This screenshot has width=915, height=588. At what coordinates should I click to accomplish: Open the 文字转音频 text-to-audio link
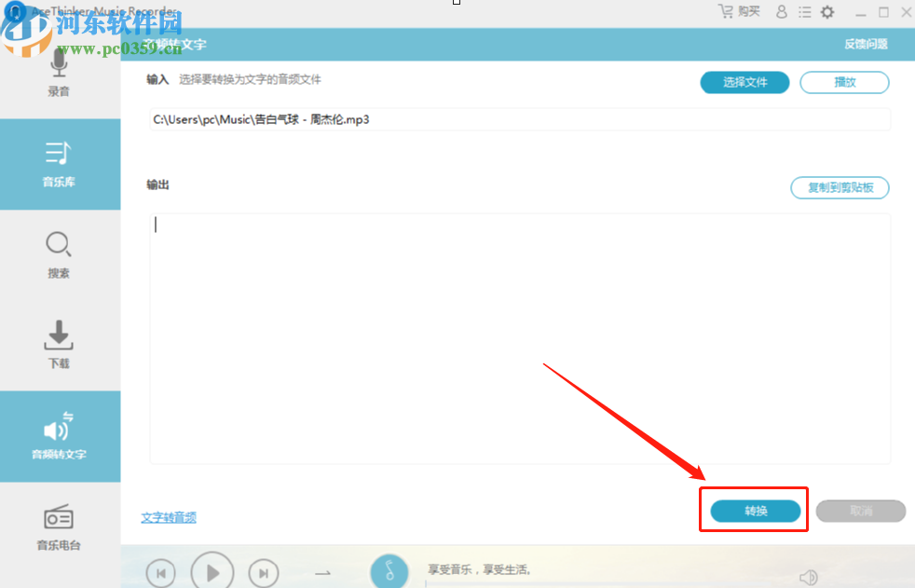pyautogui.click(x=169, y=517)
